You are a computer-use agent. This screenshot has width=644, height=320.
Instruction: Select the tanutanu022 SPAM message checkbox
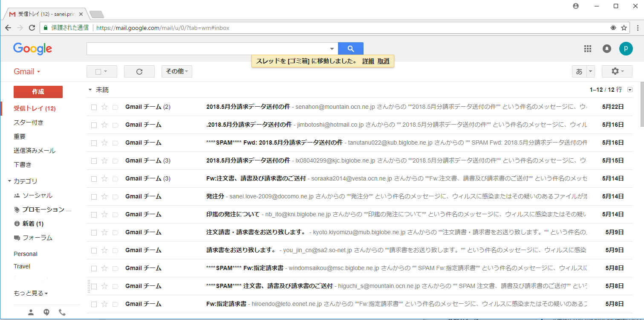(94, 143)
